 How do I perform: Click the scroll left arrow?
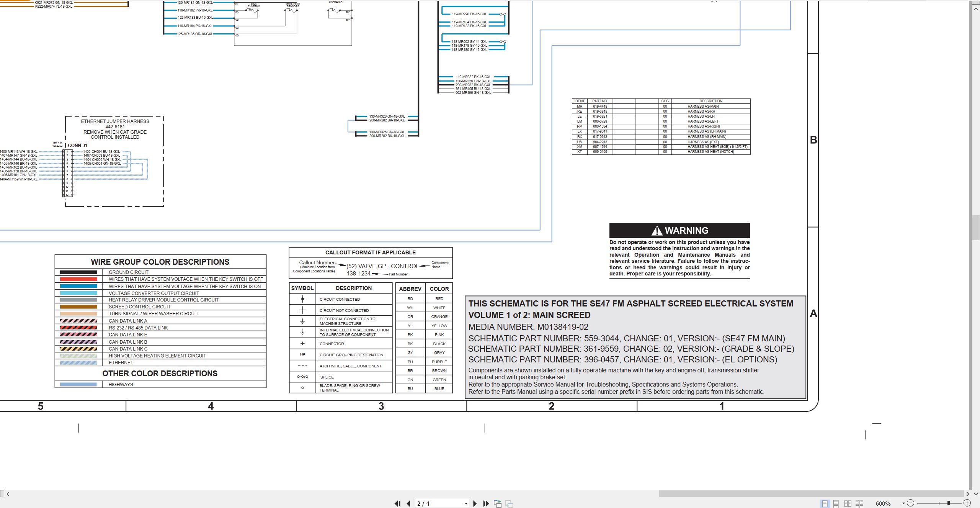[8, 494]
